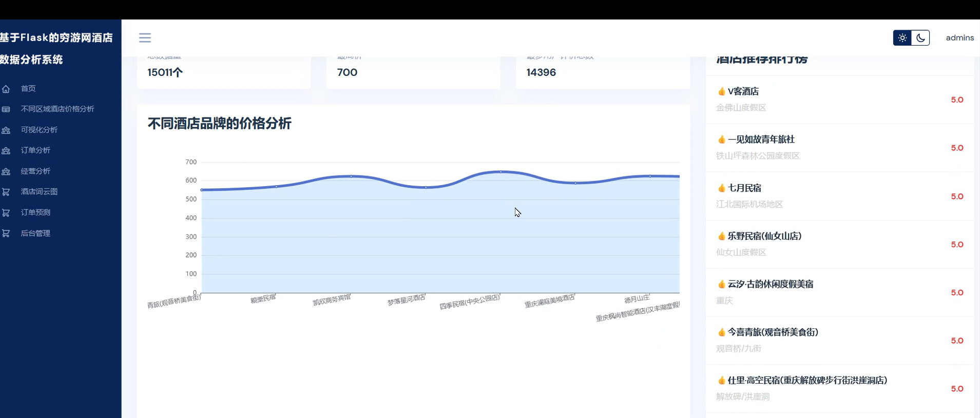980x418 pixels.
Task: Click the 金佛山度假区 location text
Action: [741, 108]
